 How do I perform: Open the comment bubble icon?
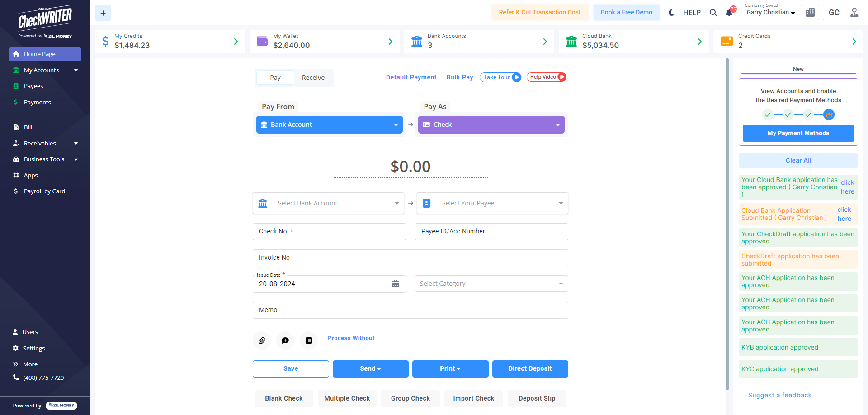(285, 340)
